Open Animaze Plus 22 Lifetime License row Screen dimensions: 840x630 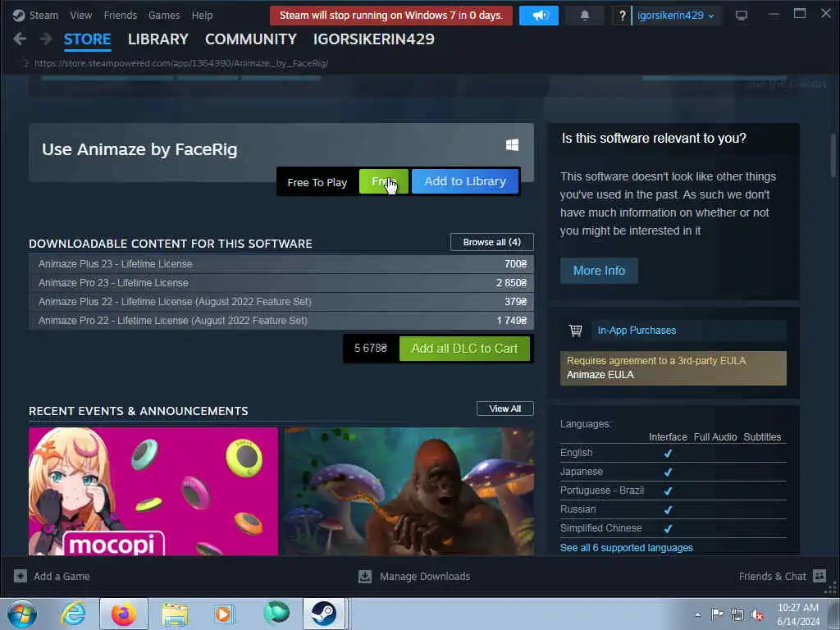[281, 302]
